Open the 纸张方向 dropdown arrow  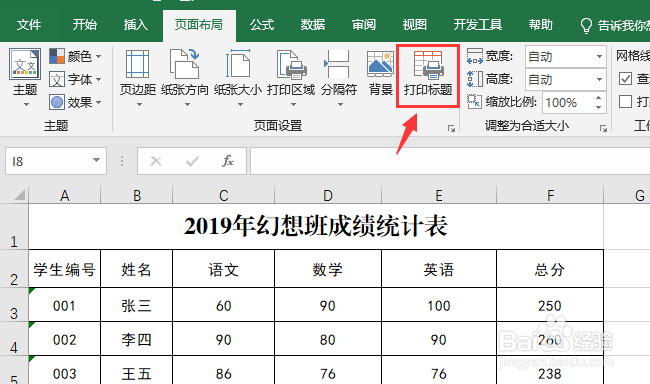tap(187, 105)
